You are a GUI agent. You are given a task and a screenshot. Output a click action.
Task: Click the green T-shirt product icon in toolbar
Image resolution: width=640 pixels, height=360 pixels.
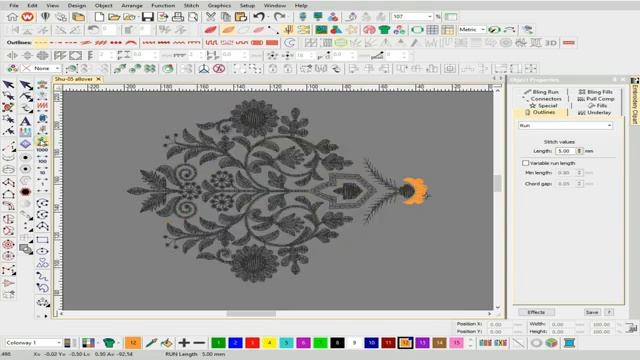(384, 30)
